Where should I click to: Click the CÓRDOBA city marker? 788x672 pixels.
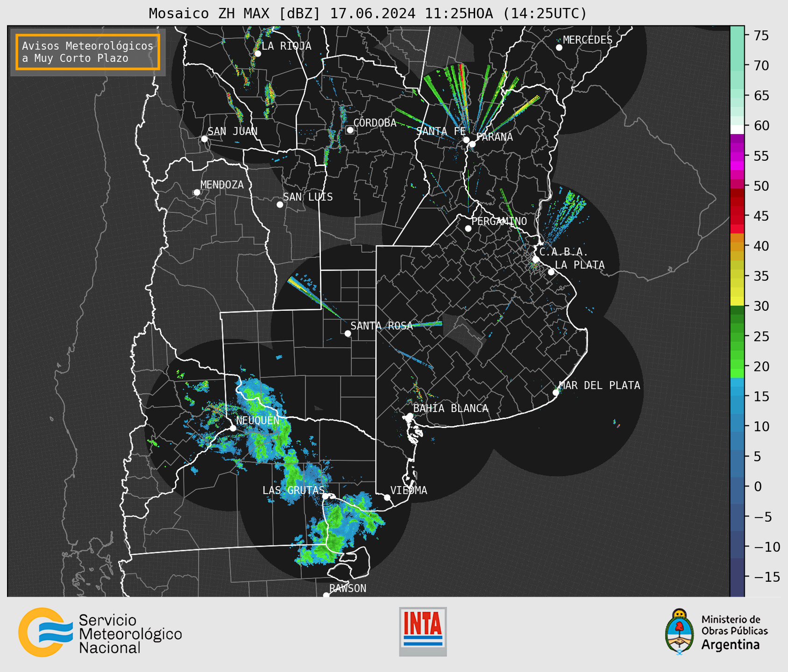350,130
